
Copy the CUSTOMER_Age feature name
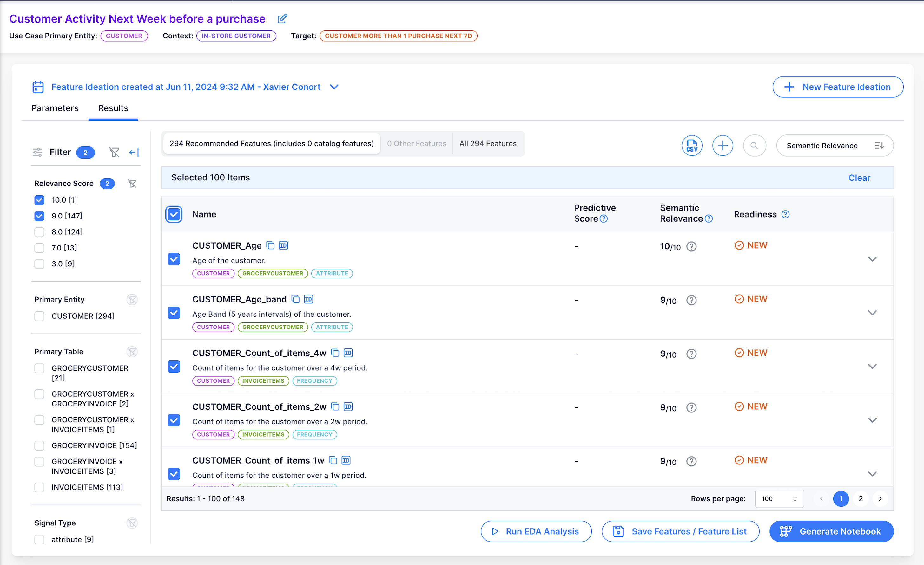click(x=270, y=245)
